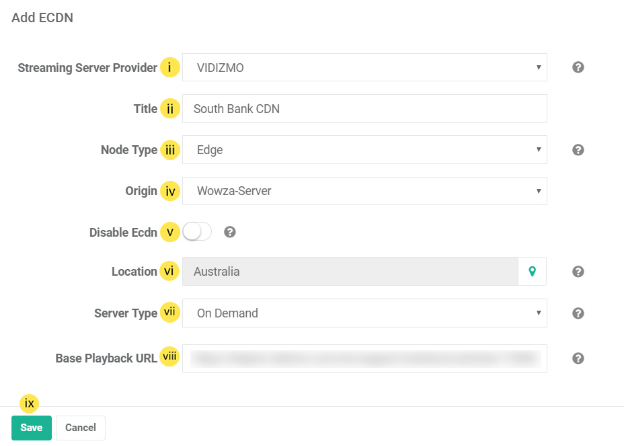
Task: Open the Streaming Server Provider dropdown
Action: tap(365, 68)
